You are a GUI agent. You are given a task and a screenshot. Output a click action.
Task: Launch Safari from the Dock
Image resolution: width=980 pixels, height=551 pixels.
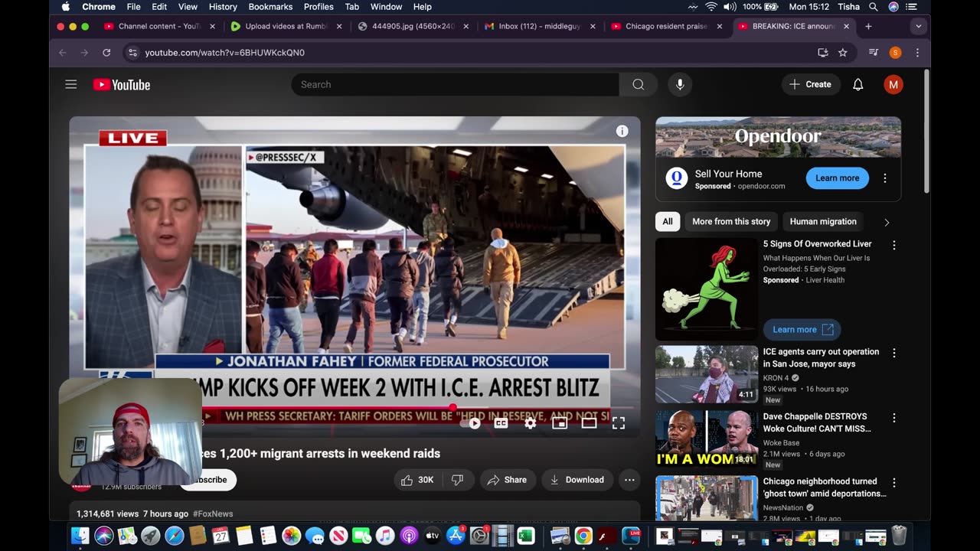point(174,536)
